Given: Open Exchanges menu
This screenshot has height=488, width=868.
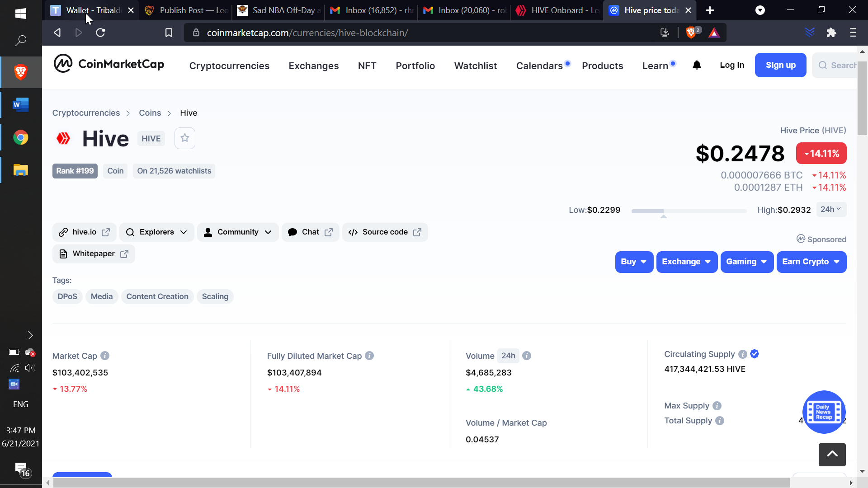Looking at the screenshot, I should 314,66.
